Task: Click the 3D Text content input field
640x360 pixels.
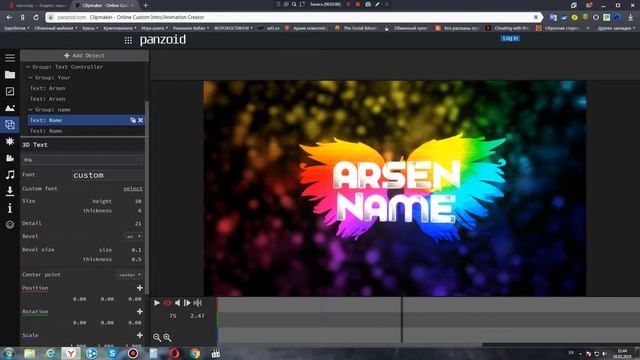Action: (82, 160)
